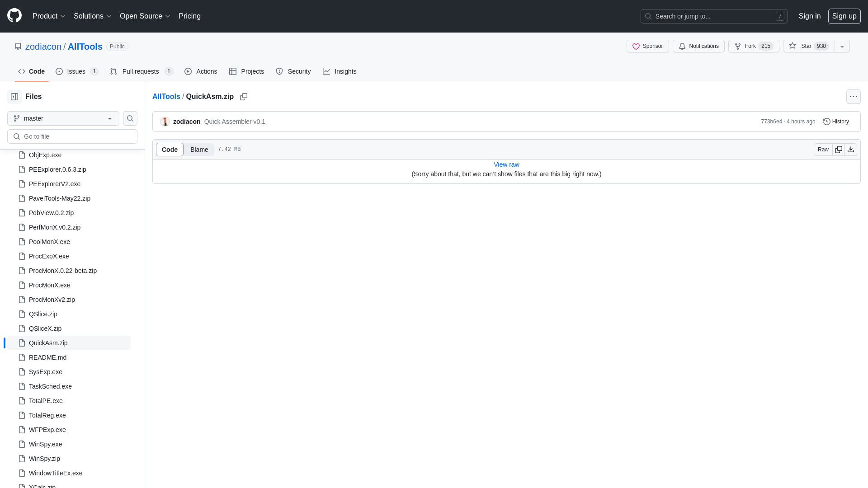
Task: Select WFPExp.exe in file tree
Action: 69,430
